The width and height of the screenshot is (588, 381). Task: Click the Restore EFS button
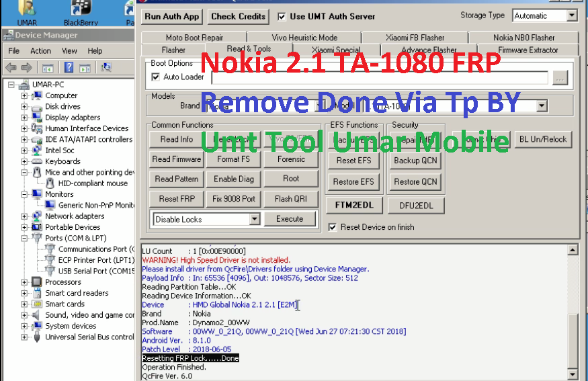pos(353,182)
